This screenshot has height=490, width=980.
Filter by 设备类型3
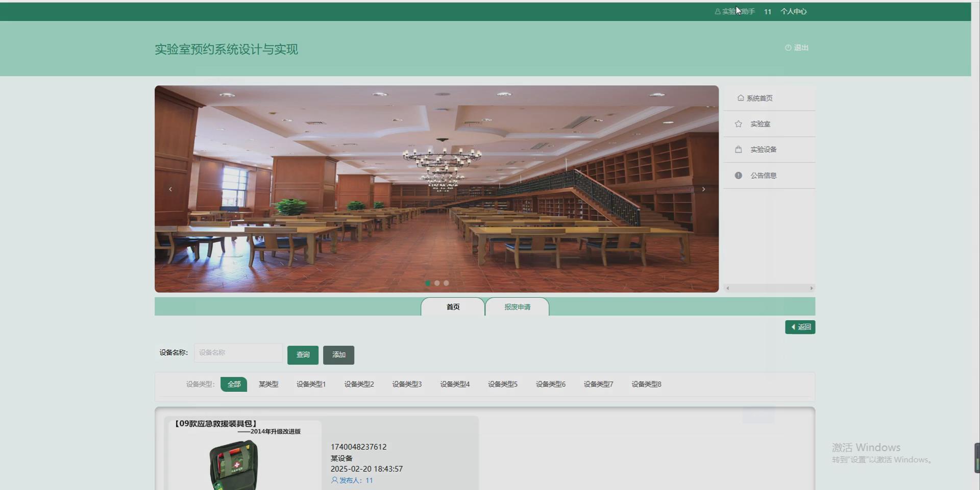(407, 384)
